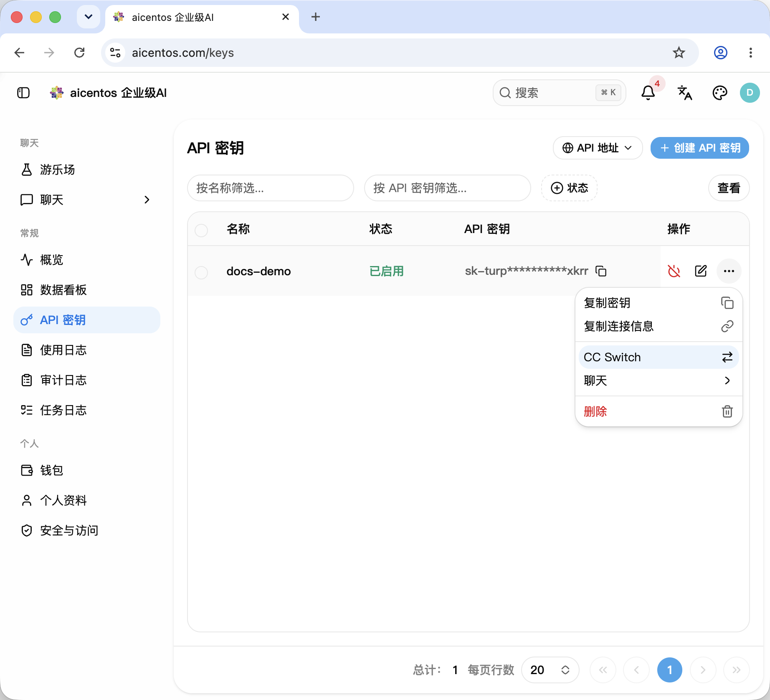
Task: Open 安全与访问 in the sidebar
Action: [x=87, y=530]
